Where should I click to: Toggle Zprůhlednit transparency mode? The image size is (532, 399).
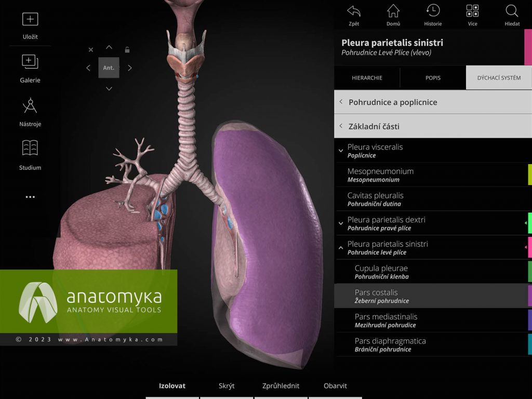coord(280,386)
